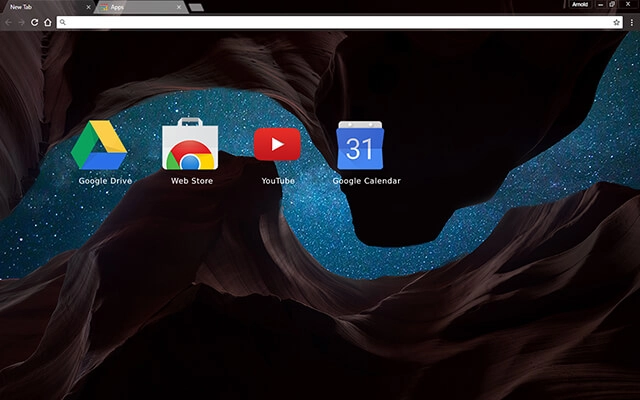Open a new tab with the plus button
The image size is (640, 400).
(196, 7)
